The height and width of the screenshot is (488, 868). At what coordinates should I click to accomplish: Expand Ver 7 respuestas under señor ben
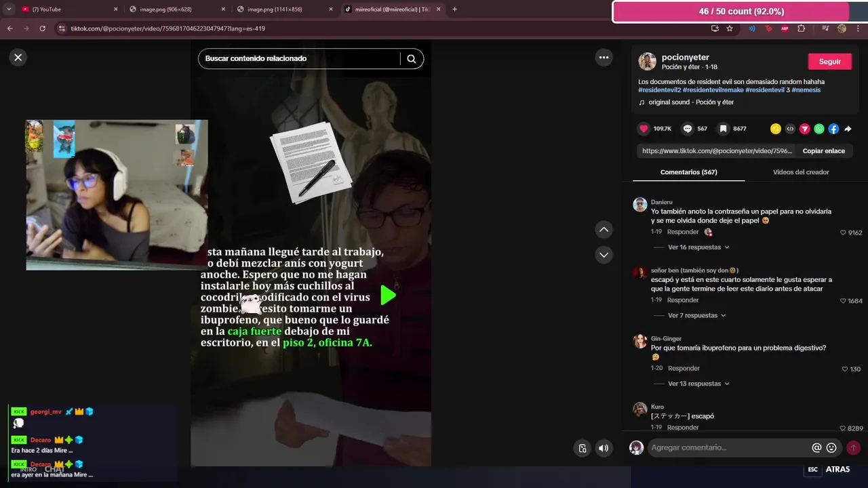click(696, 316)
